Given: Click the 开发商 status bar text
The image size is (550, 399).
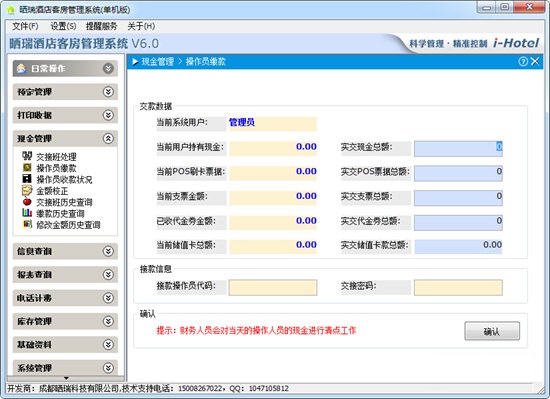Looking at the screenshot, I should pos(148,388).
